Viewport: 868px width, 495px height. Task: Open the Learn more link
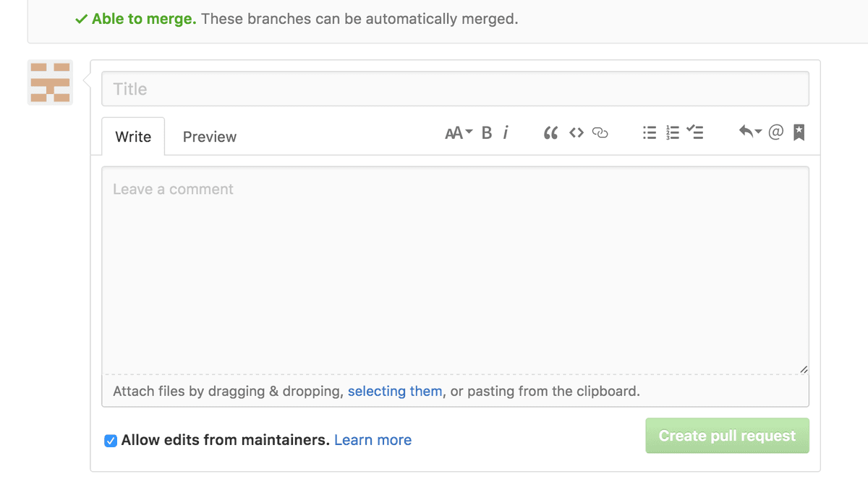pos(373,440)
